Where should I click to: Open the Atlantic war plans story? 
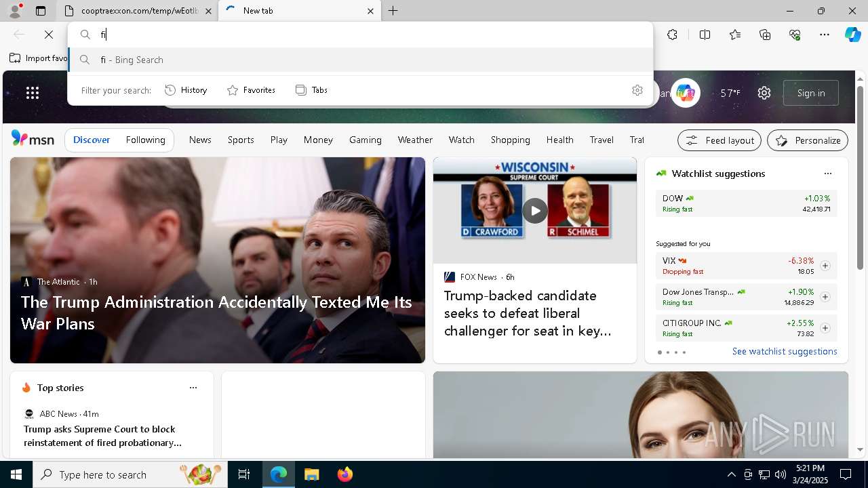pyautogui.click(x=217, y=312)
